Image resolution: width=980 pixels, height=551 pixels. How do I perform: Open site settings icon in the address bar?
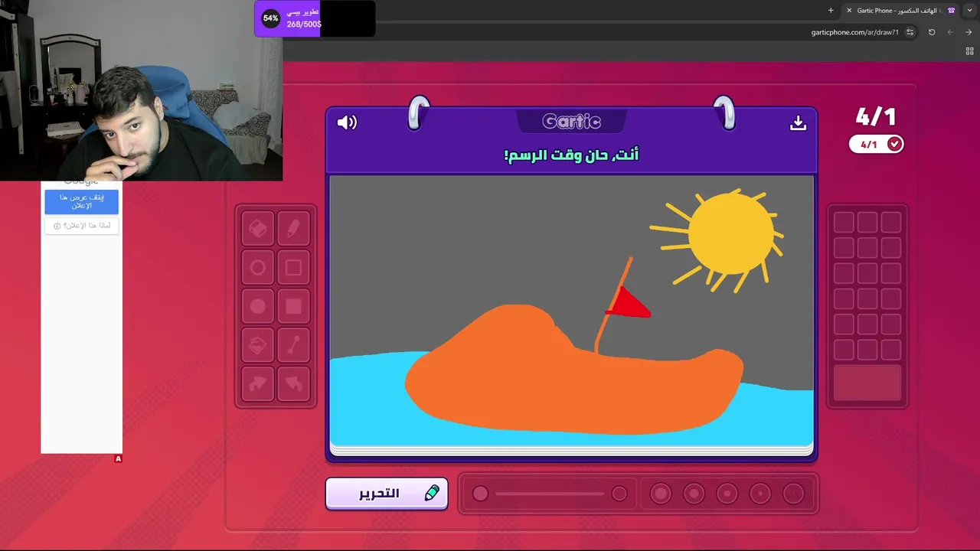[910, 32]
